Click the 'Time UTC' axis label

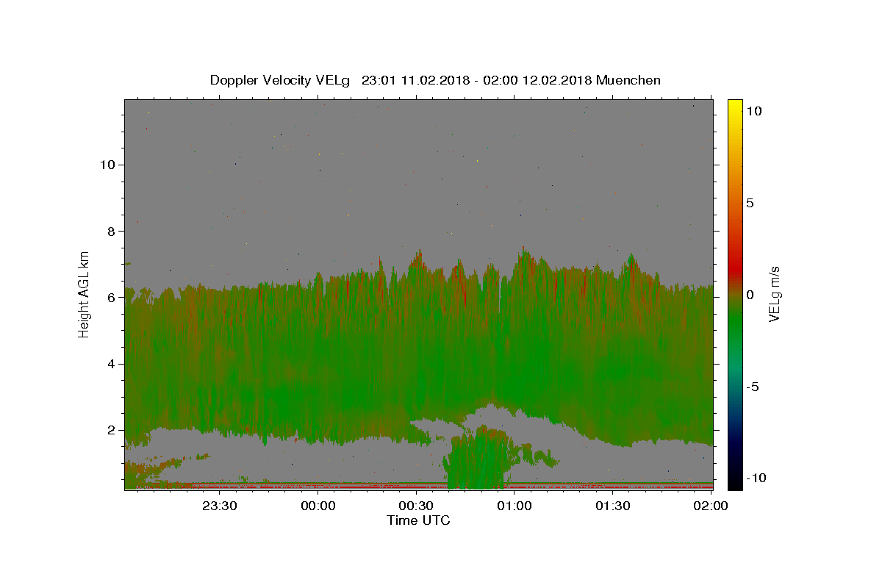(x=418, y=520)
